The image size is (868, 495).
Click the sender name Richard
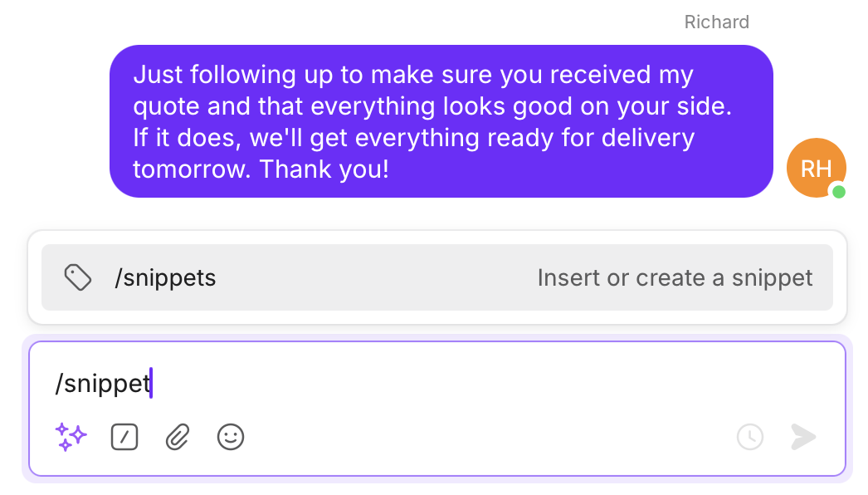point(716,22)
